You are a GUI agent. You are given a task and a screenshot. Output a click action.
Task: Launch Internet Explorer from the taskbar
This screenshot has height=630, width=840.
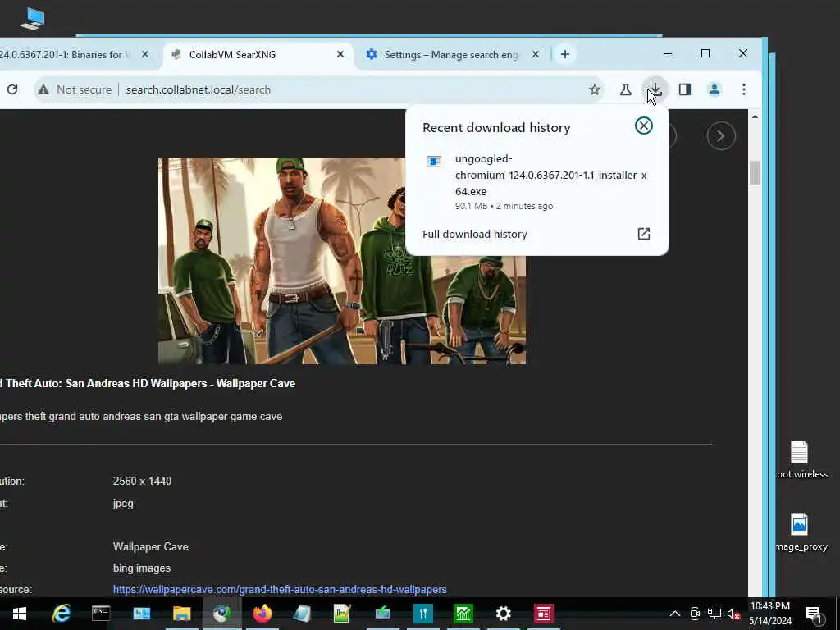pos(61,614)
